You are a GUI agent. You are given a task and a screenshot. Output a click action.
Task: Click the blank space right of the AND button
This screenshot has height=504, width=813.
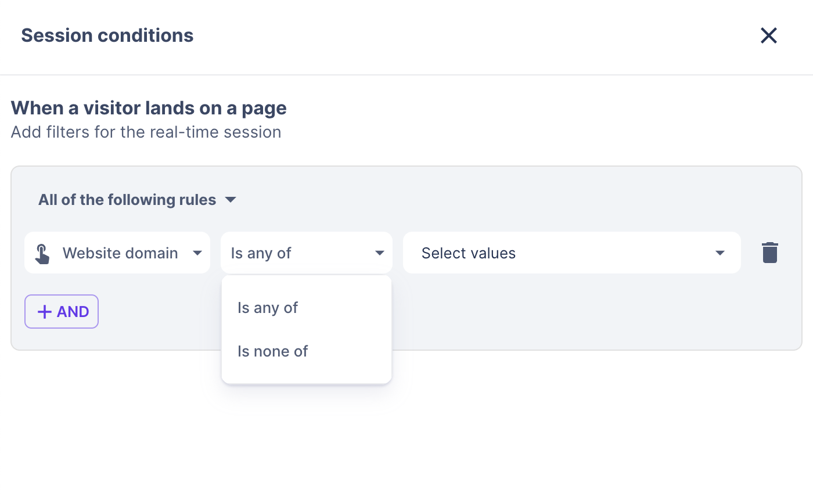click(157, 314)
